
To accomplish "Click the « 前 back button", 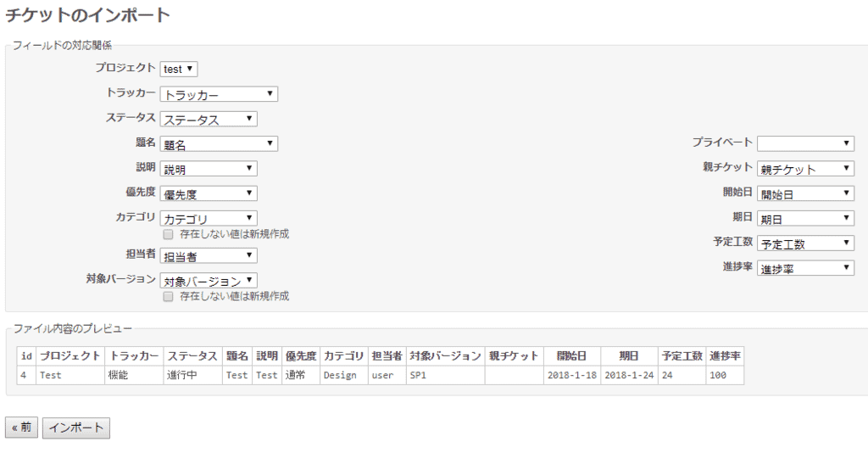I will tap(22, 428).
